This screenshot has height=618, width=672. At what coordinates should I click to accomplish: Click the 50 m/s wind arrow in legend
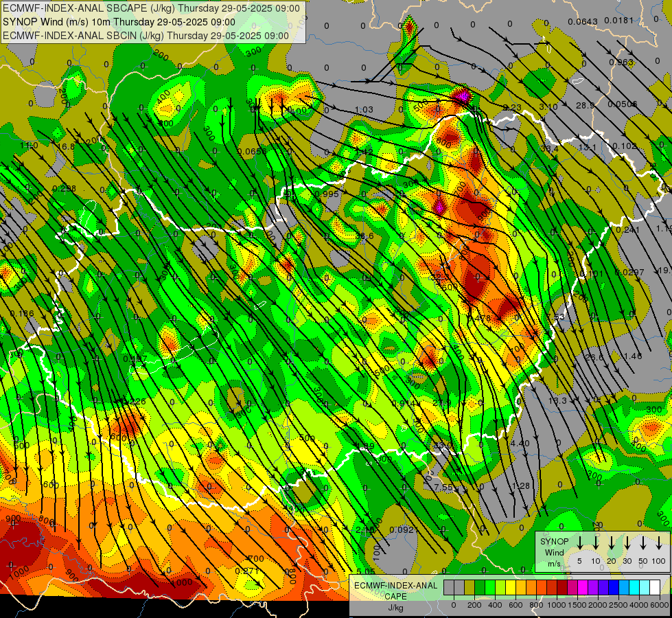pos(643,542)
